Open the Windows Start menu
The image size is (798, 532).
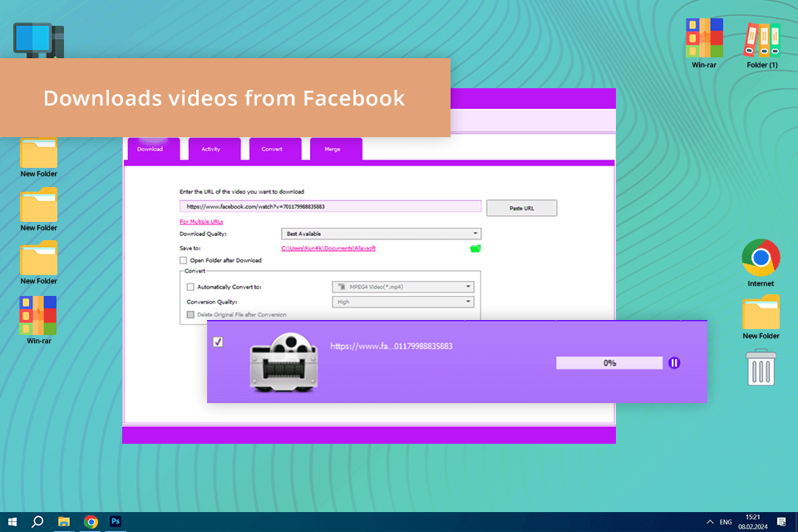tap(12, 522)
